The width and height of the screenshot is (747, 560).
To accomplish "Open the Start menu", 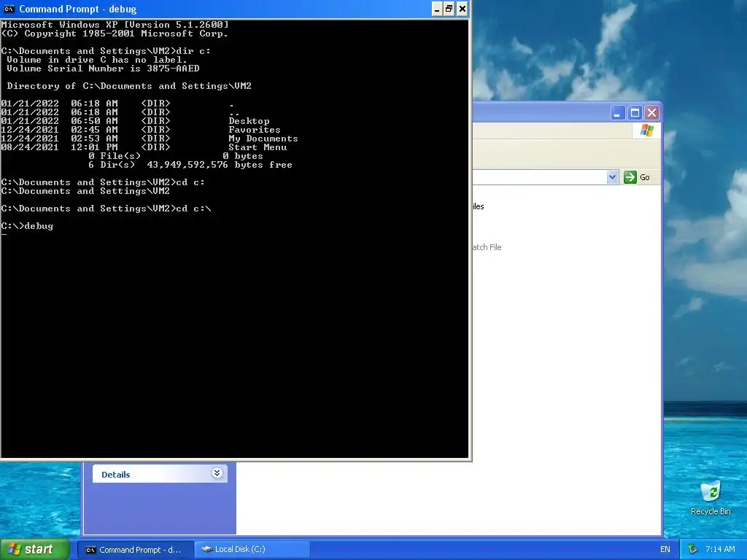I will [x=35, y=550].
